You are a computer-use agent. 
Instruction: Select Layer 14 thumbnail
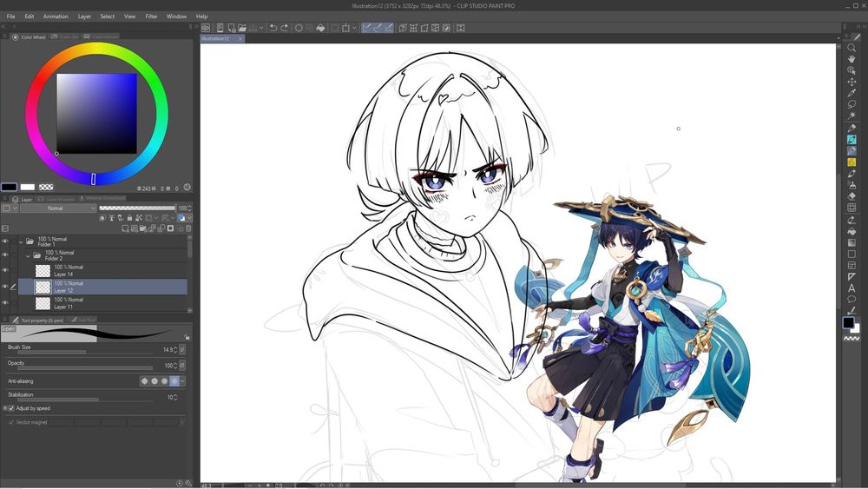[43, 271]
